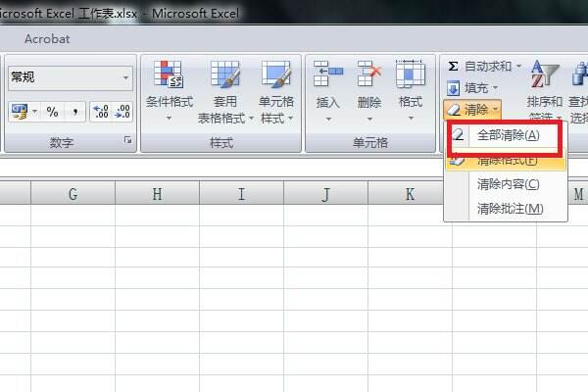The image size is (588, 392).
Task: Click the Fill (填充) down-arrow icon
Action: (453, 88)
